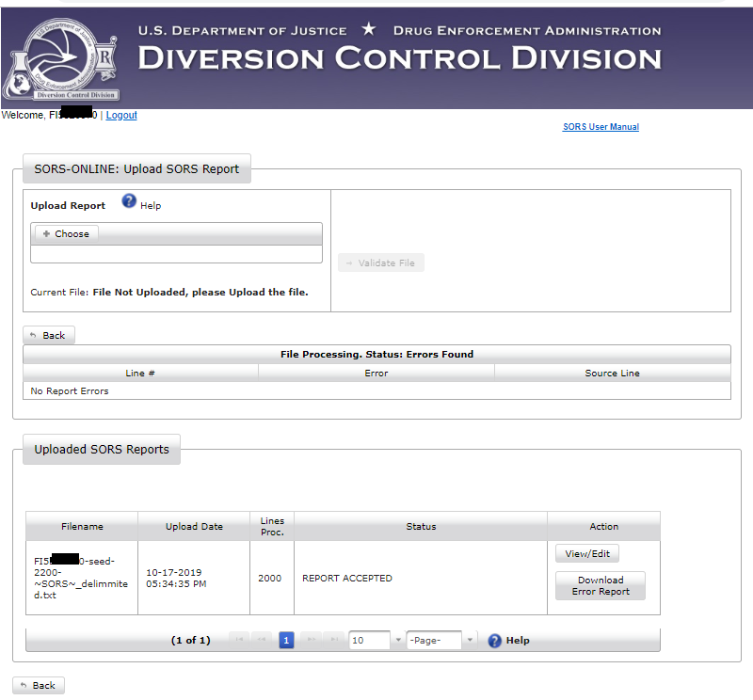Open the blue Help icon beside Upload Report
The width and height of the screenshot is (753, 700).
129,200
